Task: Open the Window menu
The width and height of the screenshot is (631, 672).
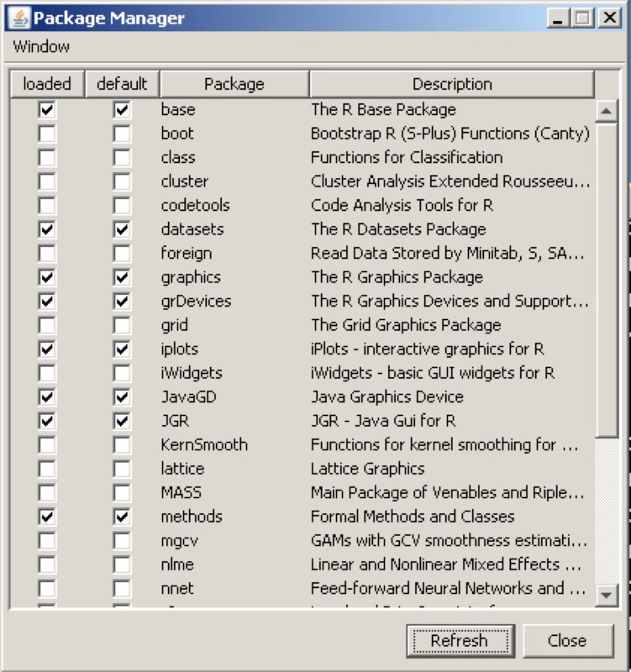Action: coord(41,46)
